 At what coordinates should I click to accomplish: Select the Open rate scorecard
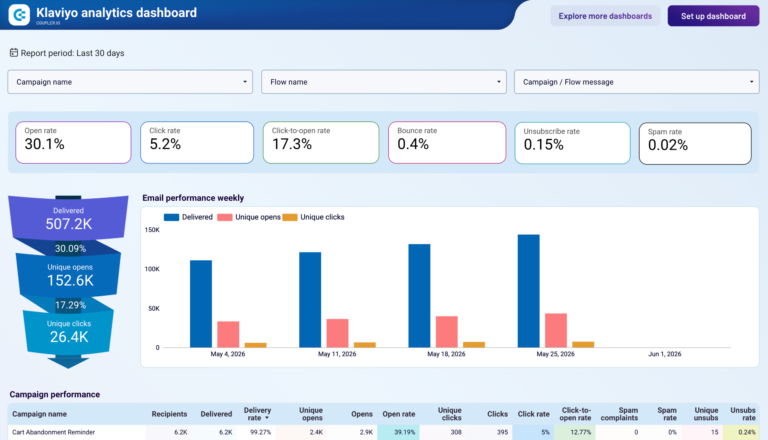[73, 142]
